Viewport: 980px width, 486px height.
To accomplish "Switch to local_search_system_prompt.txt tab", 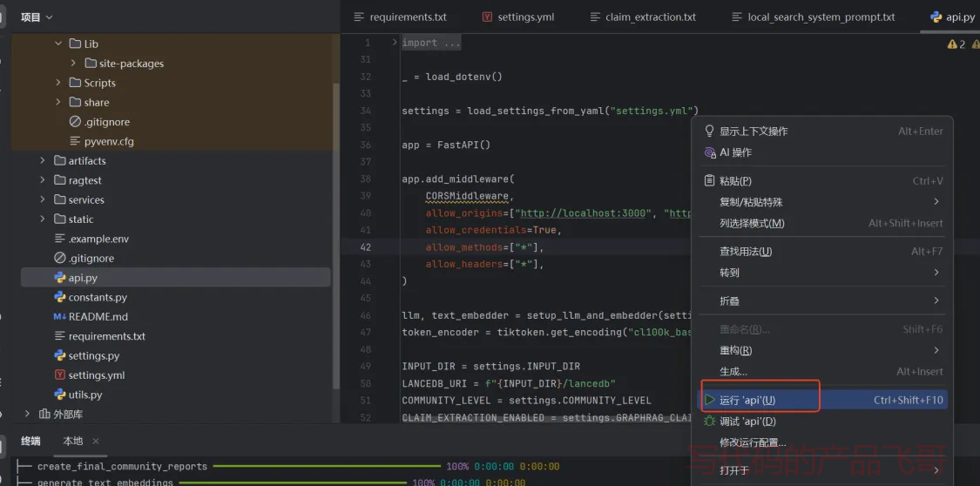I will coord(813,17).
